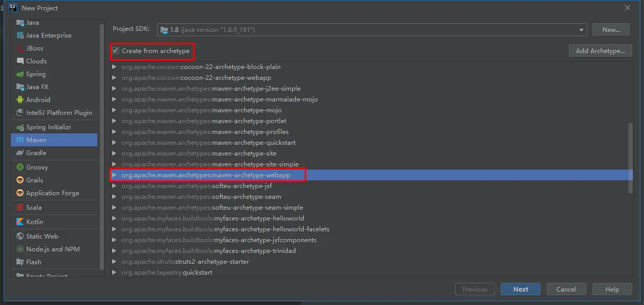
Task: Click the Gradle elephant icon
Action: tap(20, 153)
